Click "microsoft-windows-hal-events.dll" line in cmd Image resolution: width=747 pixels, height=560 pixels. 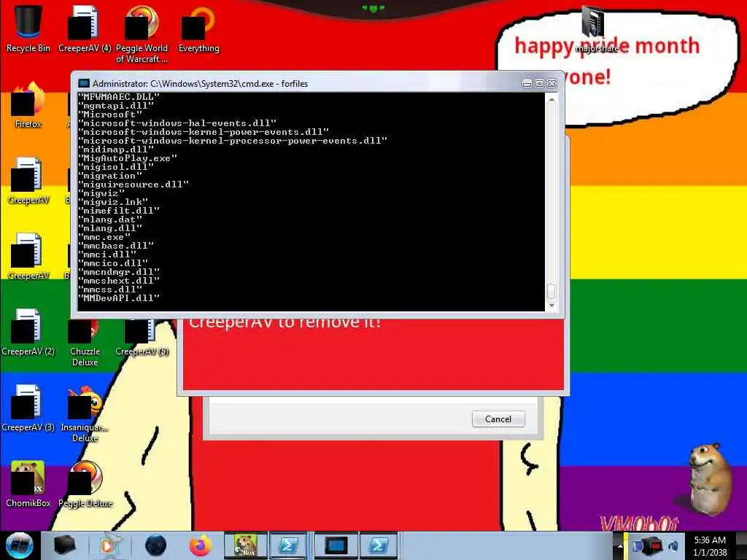click(177, 123)
